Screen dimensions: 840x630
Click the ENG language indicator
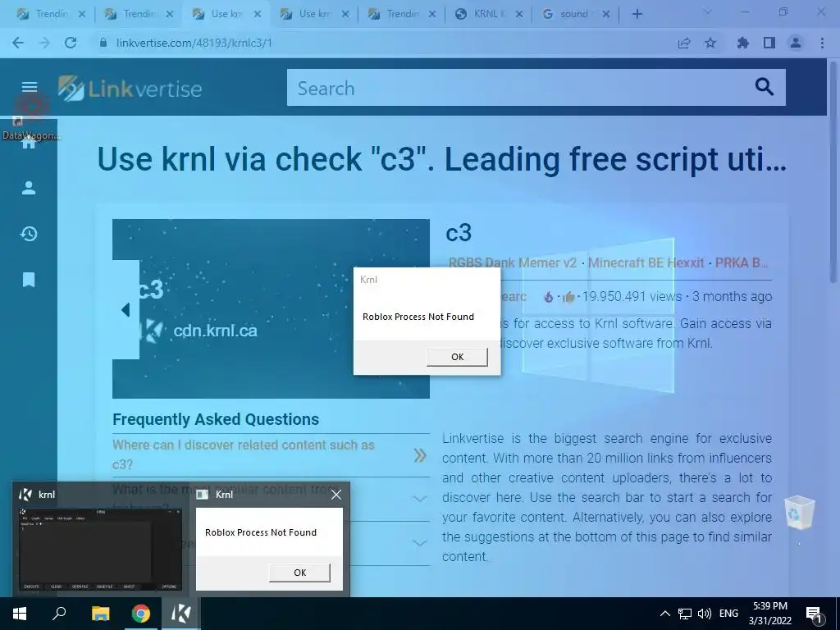point(728,614)
